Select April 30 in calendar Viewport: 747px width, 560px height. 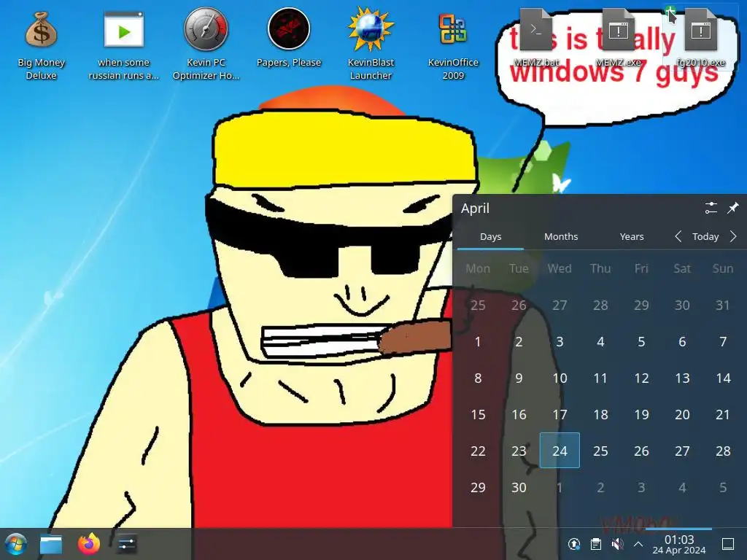click(519, 487)
